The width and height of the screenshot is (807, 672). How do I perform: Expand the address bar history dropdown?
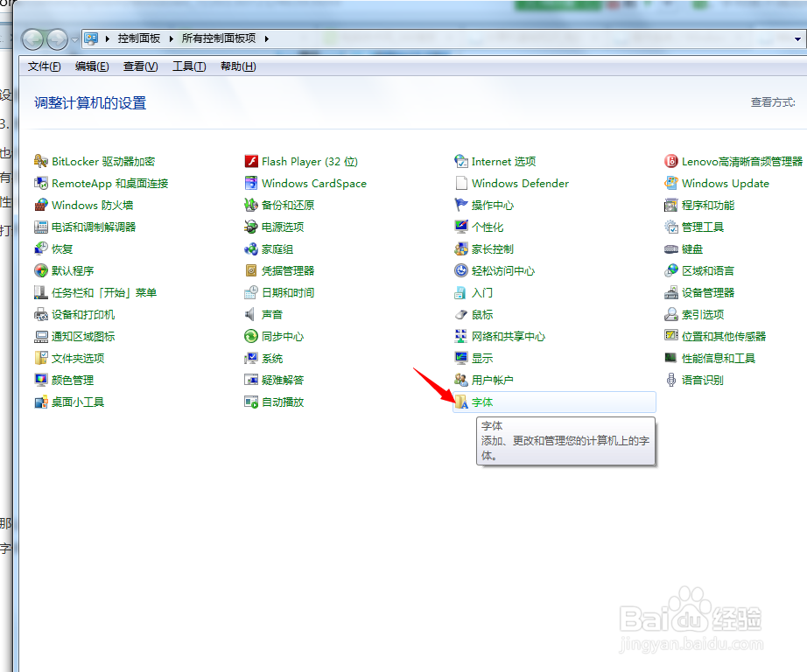click(x=798, y=38)
